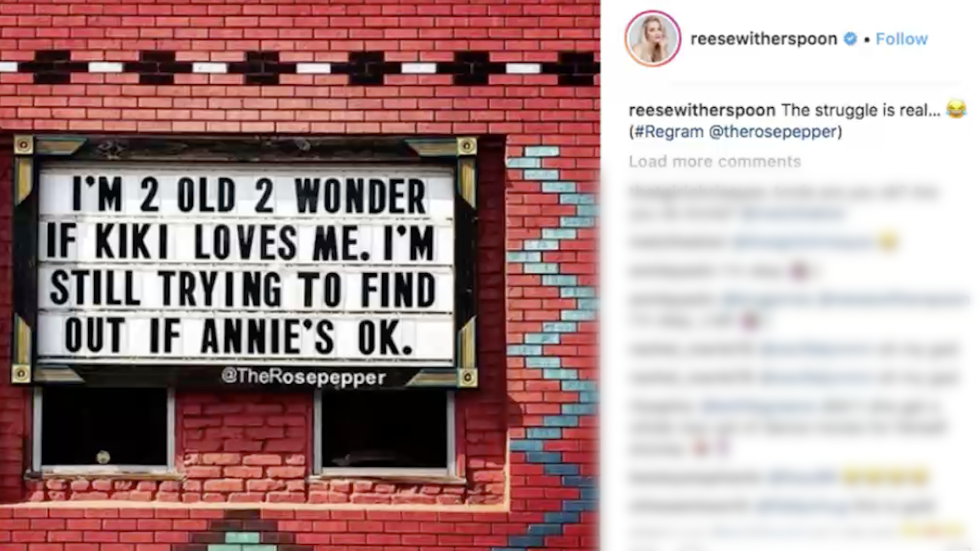Click the @TheRosepepper watermark on sign
Screen dimensions: 980x551
pos(303,377)
